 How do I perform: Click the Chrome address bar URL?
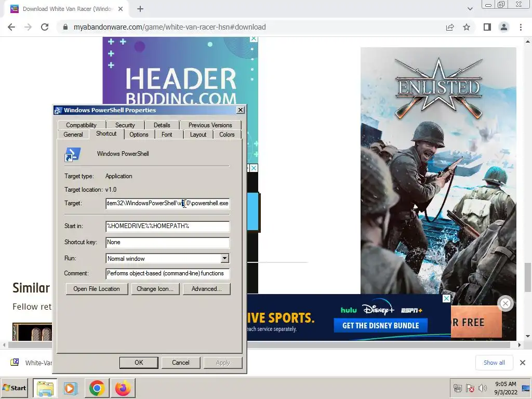click(x=170, y=27)
